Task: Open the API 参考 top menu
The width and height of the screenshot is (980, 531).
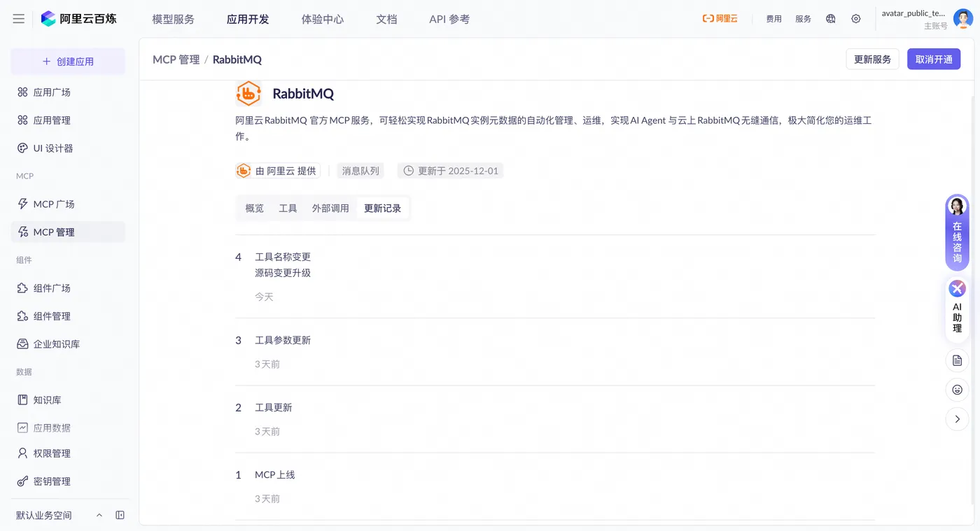Action: coord(449,19)
